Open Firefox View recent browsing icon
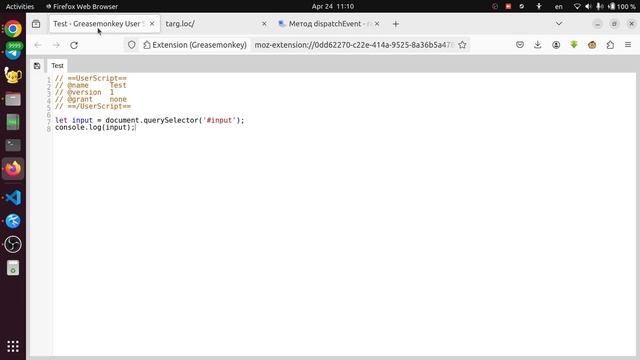 coord(36,24)
